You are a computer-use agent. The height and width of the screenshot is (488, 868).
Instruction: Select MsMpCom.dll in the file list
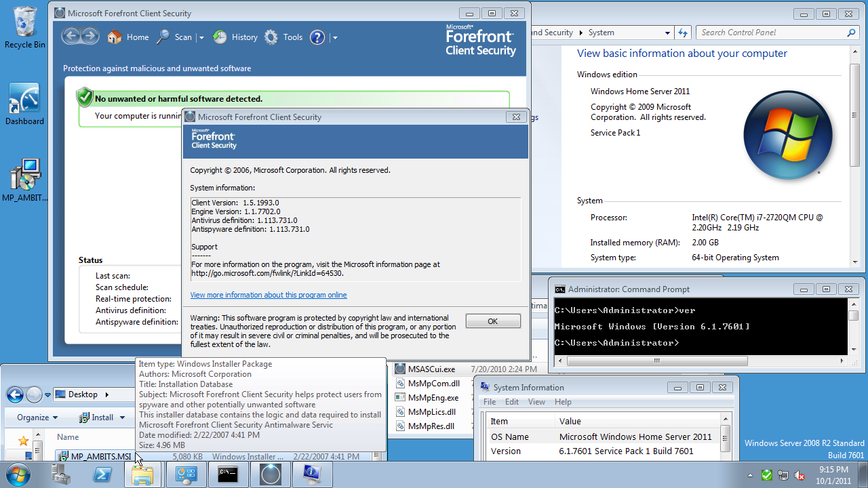pyautogui.click(x=433, y=384)
